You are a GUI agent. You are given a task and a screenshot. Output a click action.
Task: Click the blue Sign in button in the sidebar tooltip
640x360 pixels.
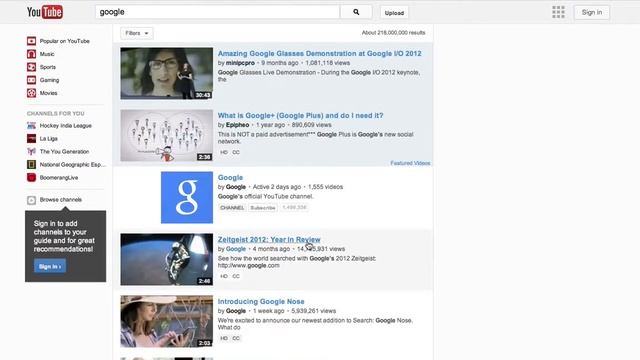[x=50, y=267]
